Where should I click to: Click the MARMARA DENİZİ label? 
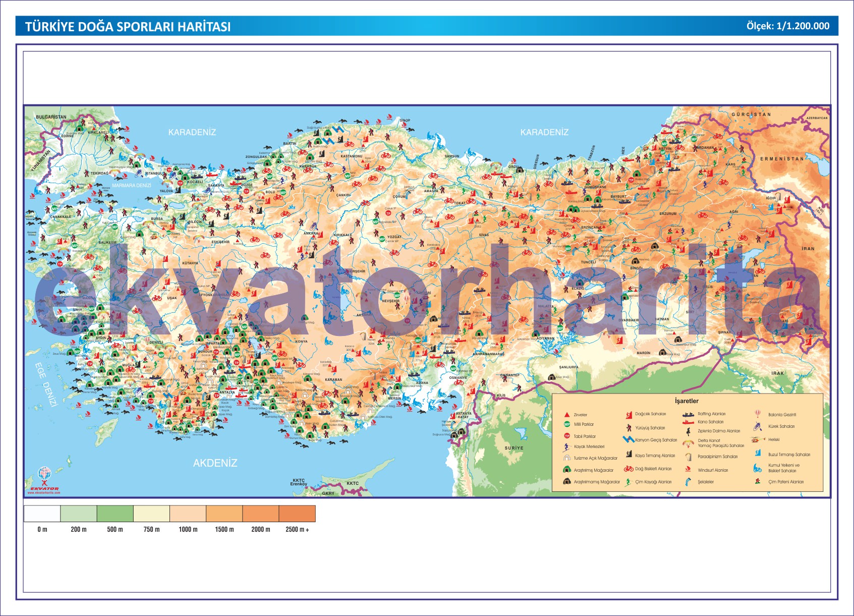131,186
